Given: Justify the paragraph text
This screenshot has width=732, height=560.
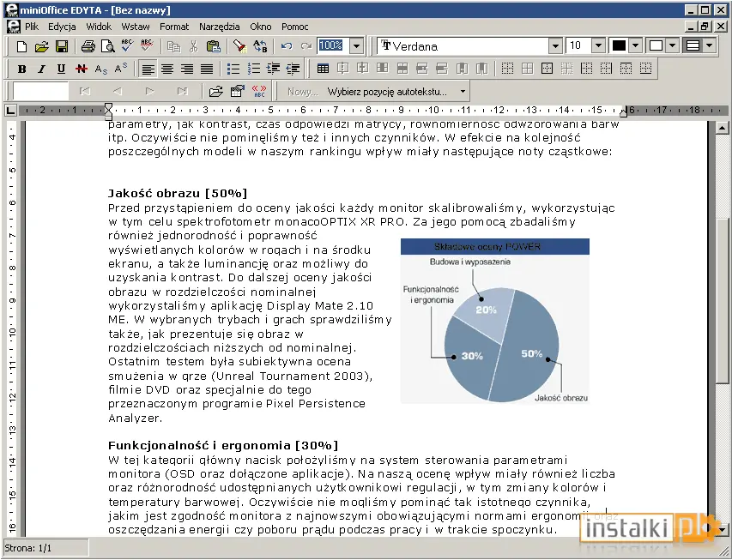Looking at the screenshot, I should pyautogui.click(x=207, y=69).
